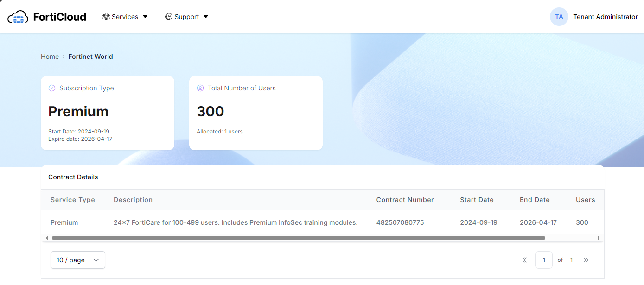
Task: Click the 24×7 FortiCare description cell
Action: (236, 222)
